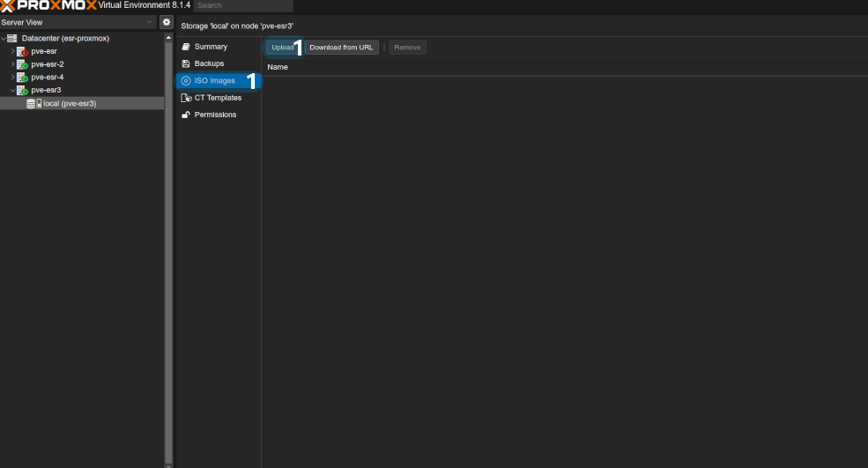
Task: Open the Backups tab
Action: pos(219,63)
